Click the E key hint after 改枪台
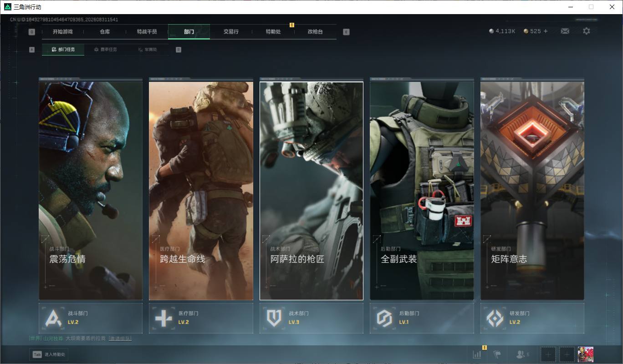The height and width of the screenshot is (364, 623). (x=346, y=32)
